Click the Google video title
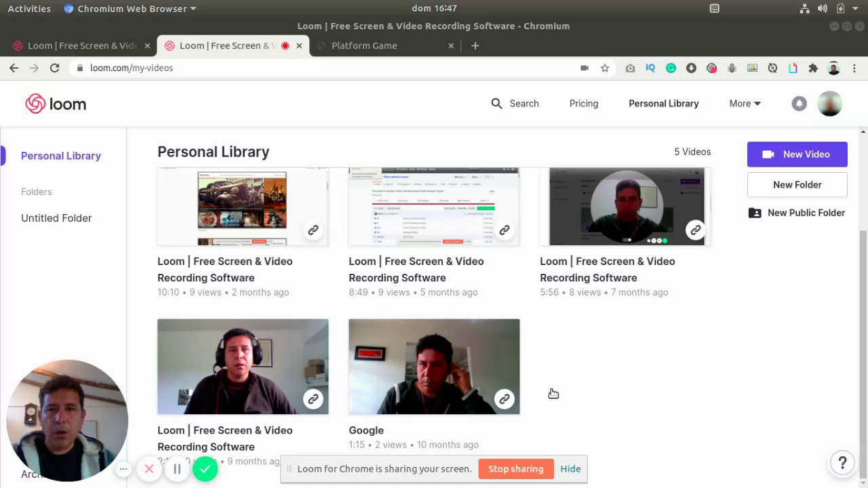This screenshot has height=488, width=868. 366,430
